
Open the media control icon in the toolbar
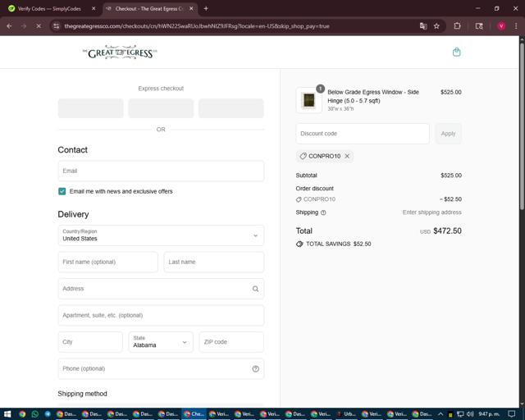coord(479,26)
